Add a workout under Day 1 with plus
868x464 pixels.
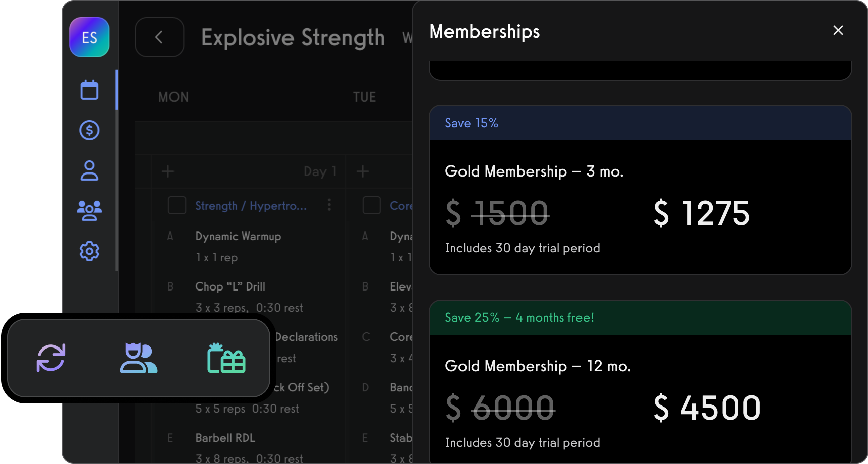click(x=168, y=171)
